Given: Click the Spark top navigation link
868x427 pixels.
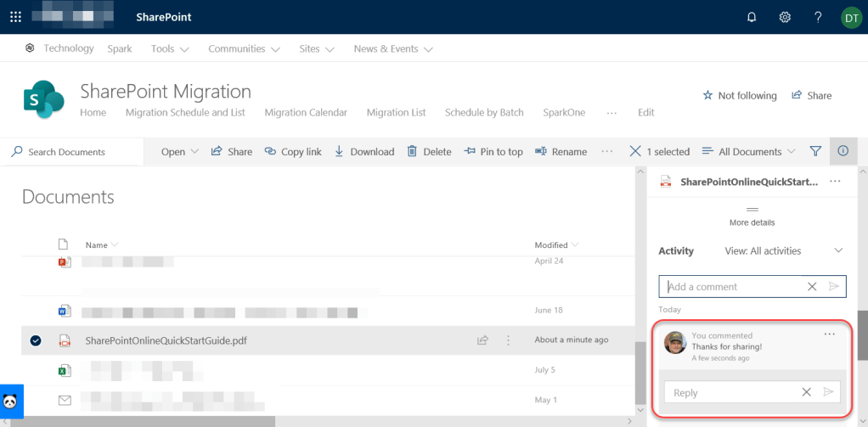Looking at the screenshot, I should 120,48.
